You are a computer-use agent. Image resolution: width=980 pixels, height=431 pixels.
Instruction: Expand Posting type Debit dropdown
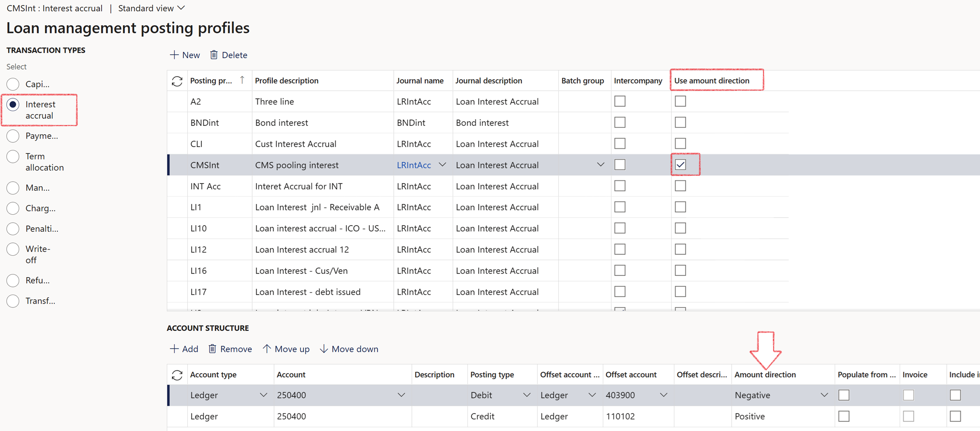click(x=526, y=395)
